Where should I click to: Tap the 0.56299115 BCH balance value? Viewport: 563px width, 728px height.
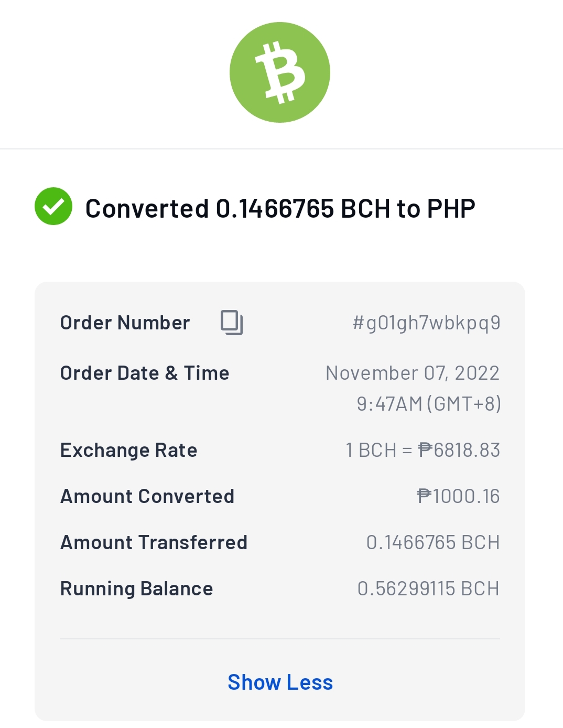(x=428, y=588)
